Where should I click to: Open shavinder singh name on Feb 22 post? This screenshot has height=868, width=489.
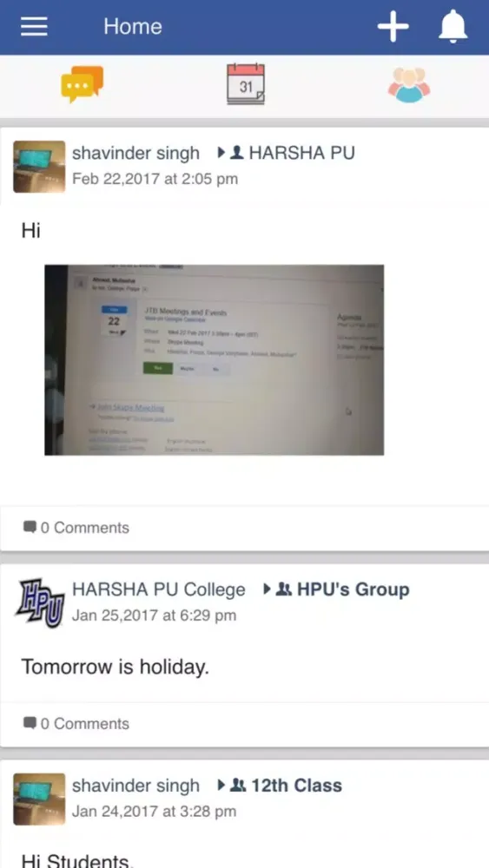[x=135, y=153]
